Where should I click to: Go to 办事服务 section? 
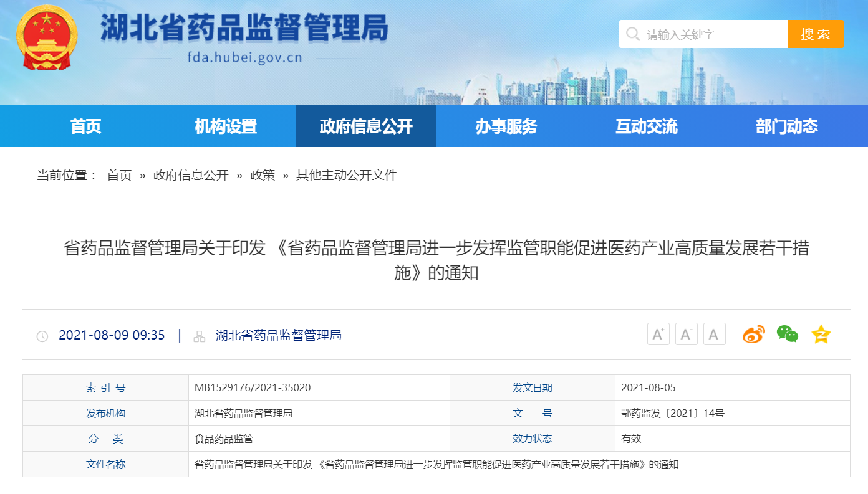[506, 126]
